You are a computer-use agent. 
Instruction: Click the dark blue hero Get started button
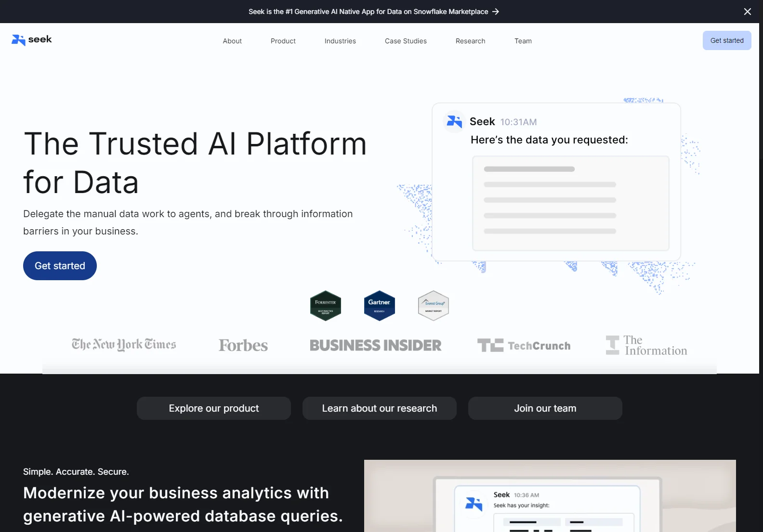(60, 266)
